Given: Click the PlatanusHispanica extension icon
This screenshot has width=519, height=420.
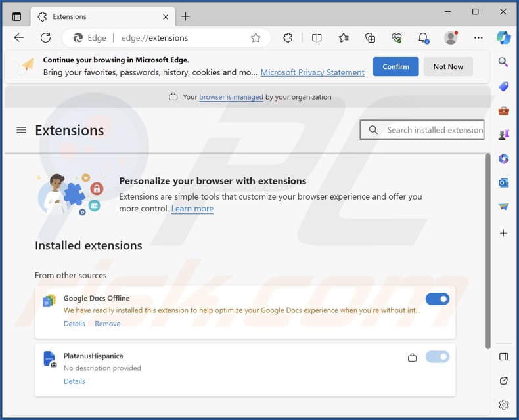Looking at the screenshot, I should pos(50,359).
